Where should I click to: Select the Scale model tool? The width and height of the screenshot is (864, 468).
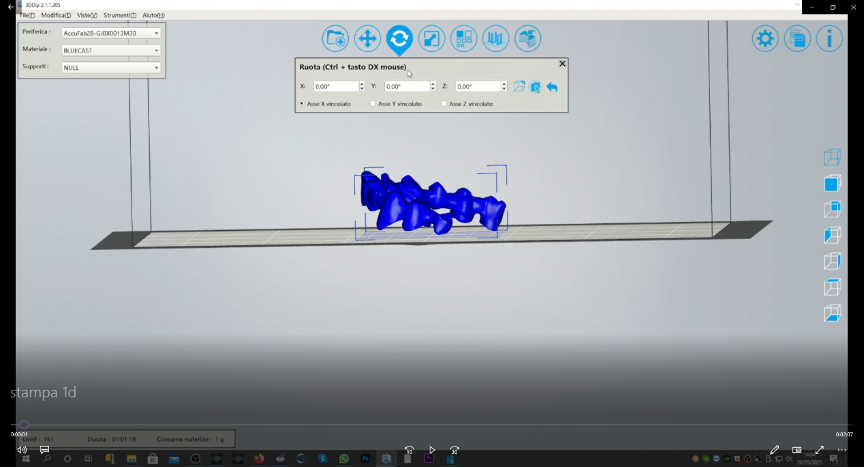pos(431,39)
